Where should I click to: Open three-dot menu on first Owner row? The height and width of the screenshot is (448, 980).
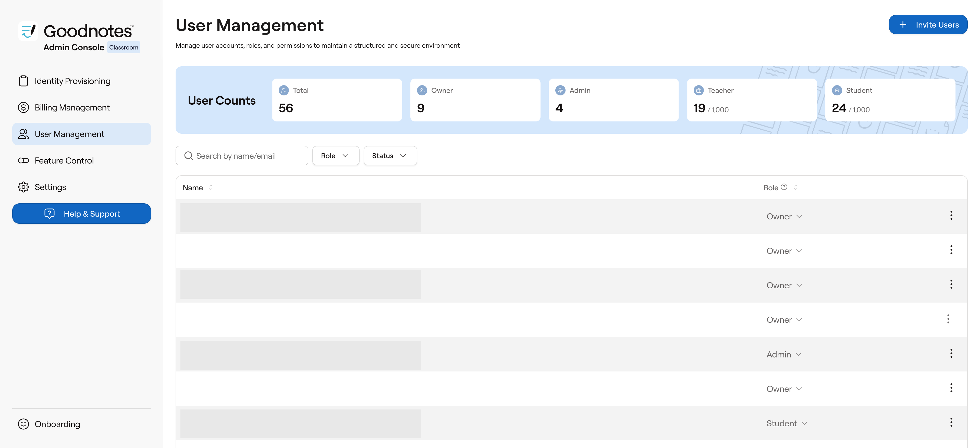tap(951, 216)
